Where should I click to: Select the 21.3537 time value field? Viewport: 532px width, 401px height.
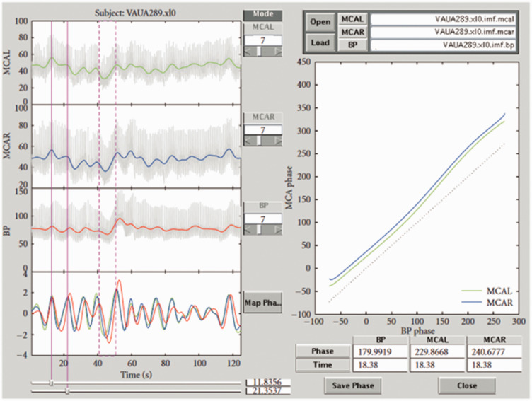pos(268,391)
